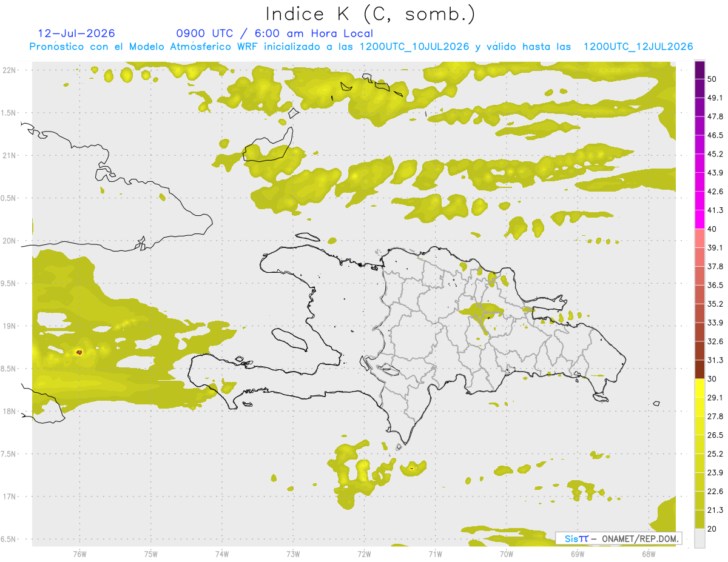Viewport: 728px width, 562px height.
Task: Click the dark purple top colorbar segment above 50
Action: click(699, 70)
